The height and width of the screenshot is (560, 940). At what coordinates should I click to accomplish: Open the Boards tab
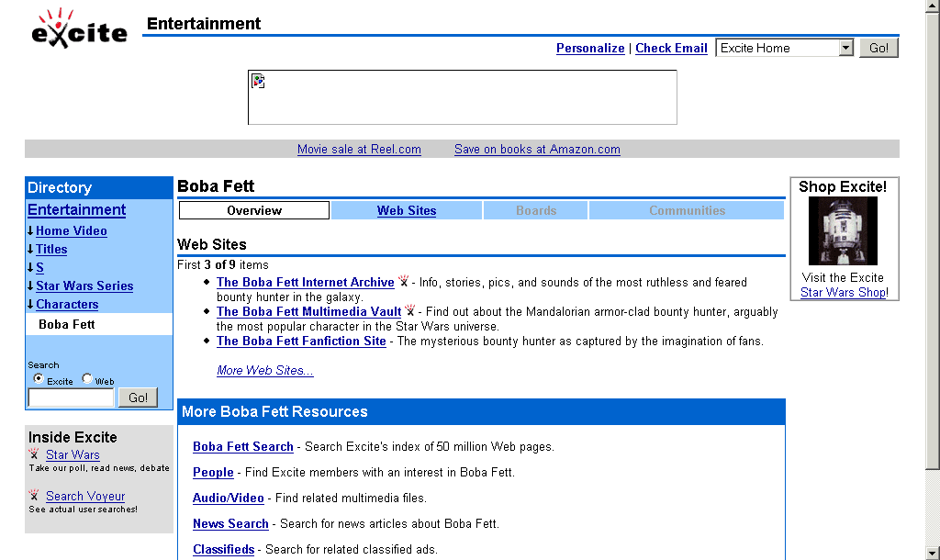point(536,210)
